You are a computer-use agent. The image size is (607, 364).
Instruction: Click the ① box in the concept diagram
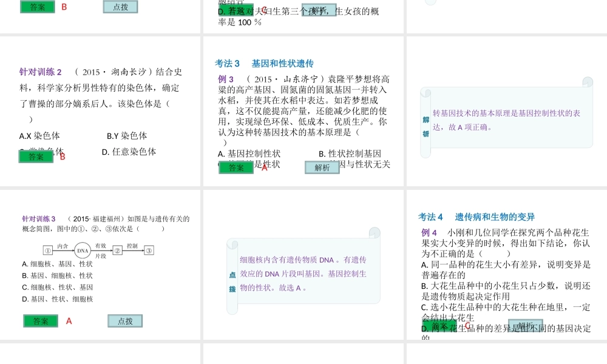[x=47, y=251]
